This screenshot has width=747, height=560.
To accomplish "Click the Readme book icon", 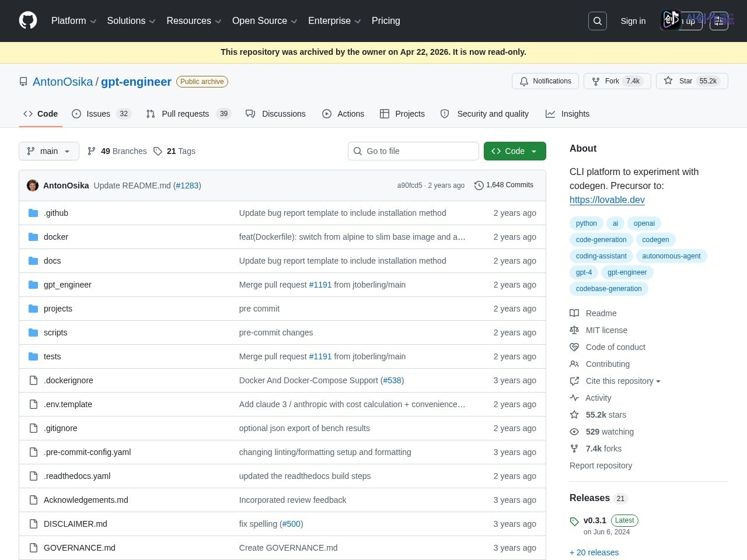I will pos(574,313).
